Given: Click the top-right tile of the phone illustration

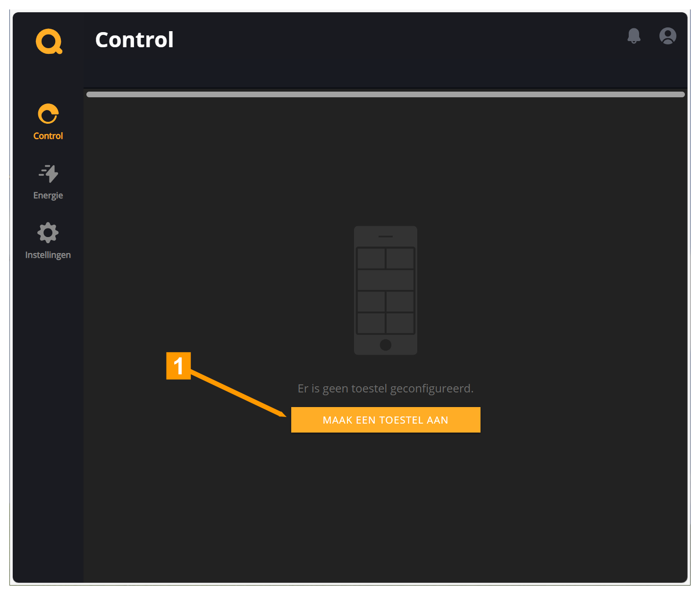Looking at the screenshot, I should point(400,258).
